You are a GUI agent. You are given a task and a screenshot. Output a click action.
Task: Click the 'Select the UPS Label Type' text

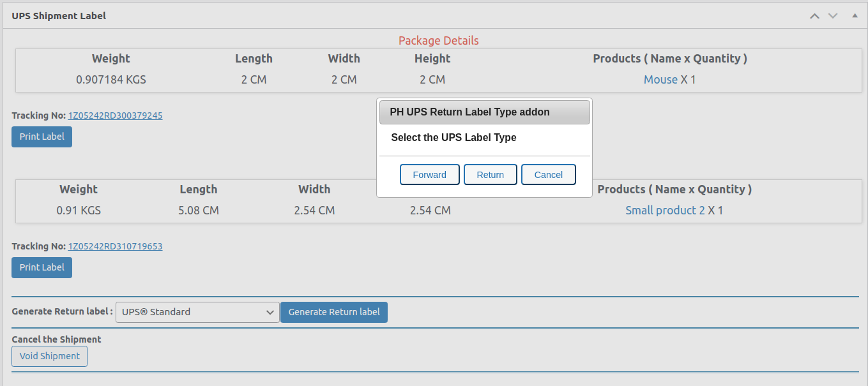point(453,138)
